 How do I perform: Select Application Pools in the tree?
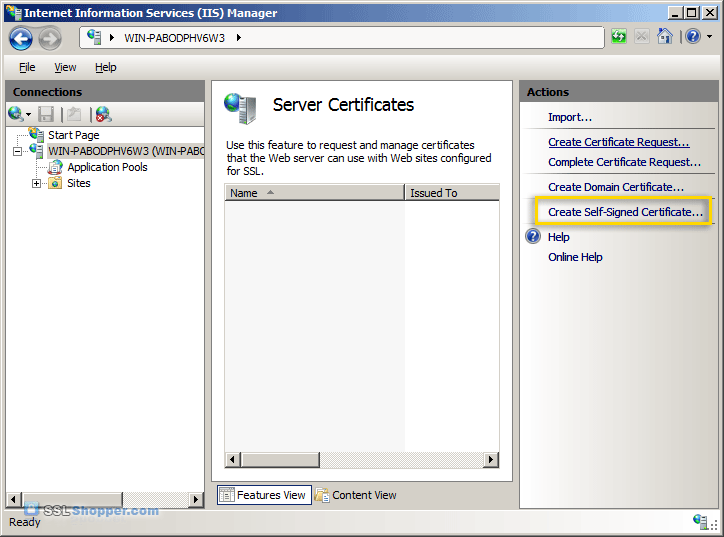click(x=107, y=167)
